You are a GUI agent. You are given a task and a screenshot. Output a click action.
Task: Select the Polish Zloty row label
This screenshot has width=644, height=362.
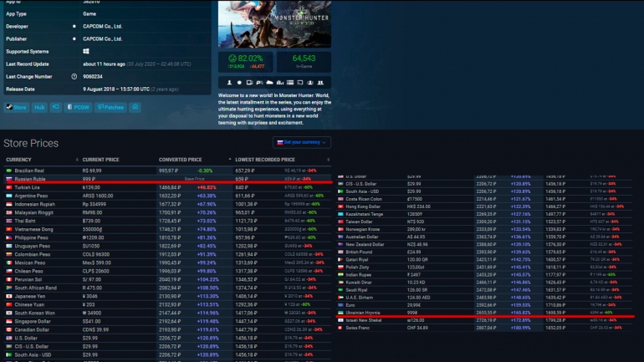tap(357, 268)
